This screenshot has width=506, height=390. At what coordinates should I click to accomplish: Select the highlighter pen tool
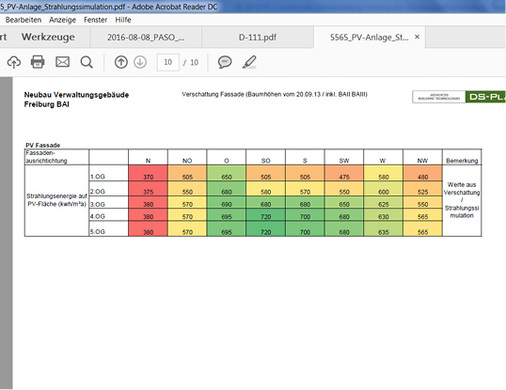coord(249,62)
